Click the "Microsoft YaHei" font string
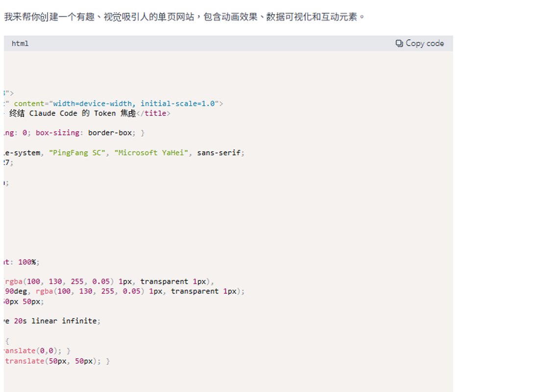 (151, 153)
